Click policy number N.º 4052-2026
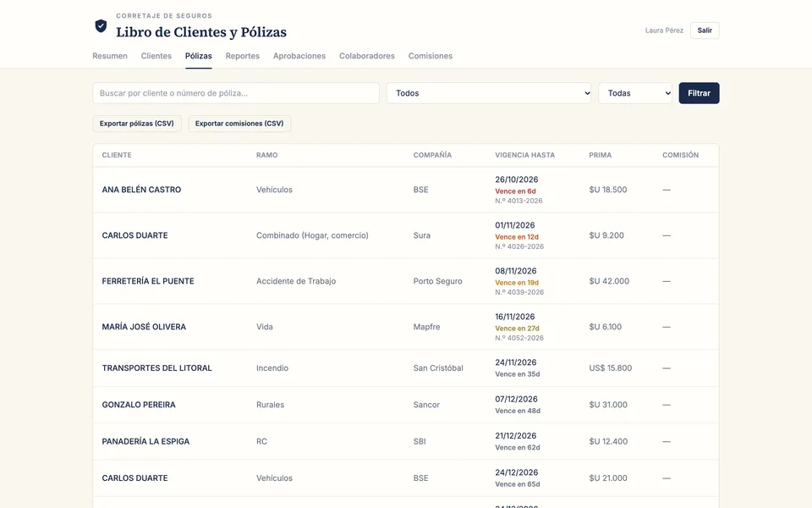812x508 pixels. coord(519,338)
